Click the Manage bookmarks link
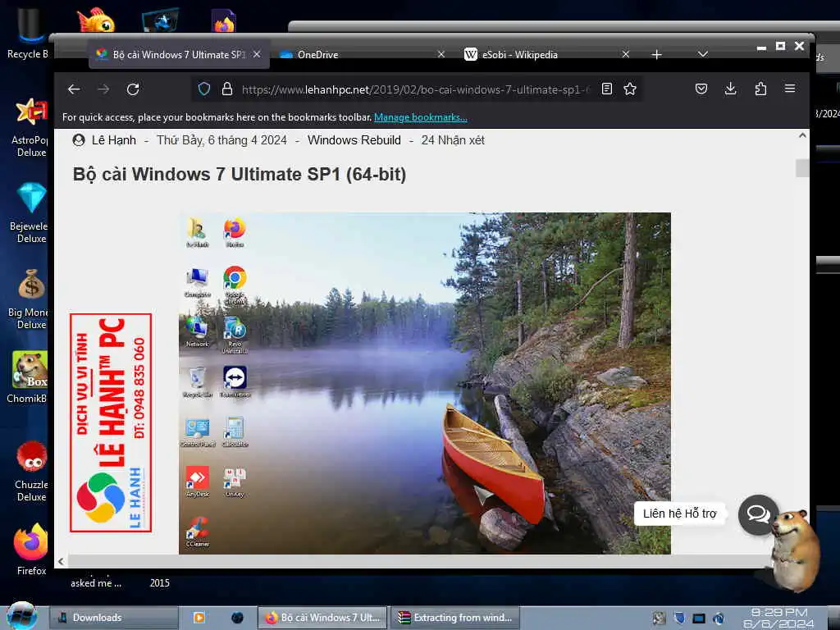 421,117
